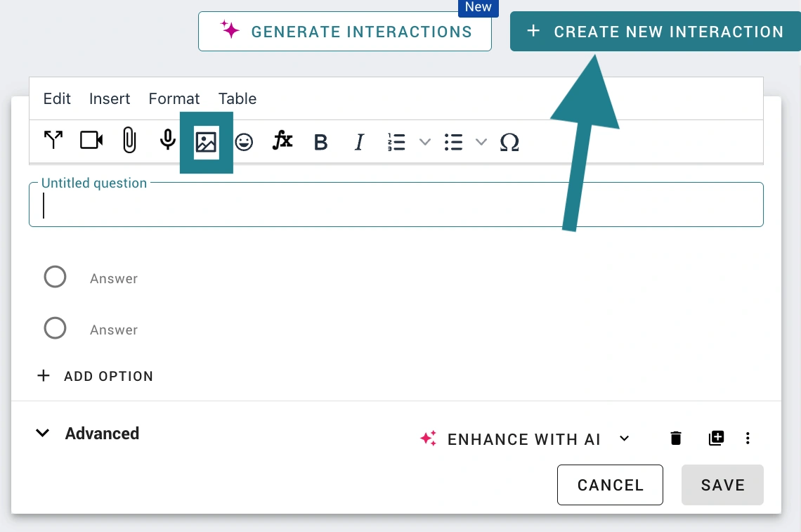Insert a branching path icon
Viewport: 801px width, 532px height.
coord(53,141)
